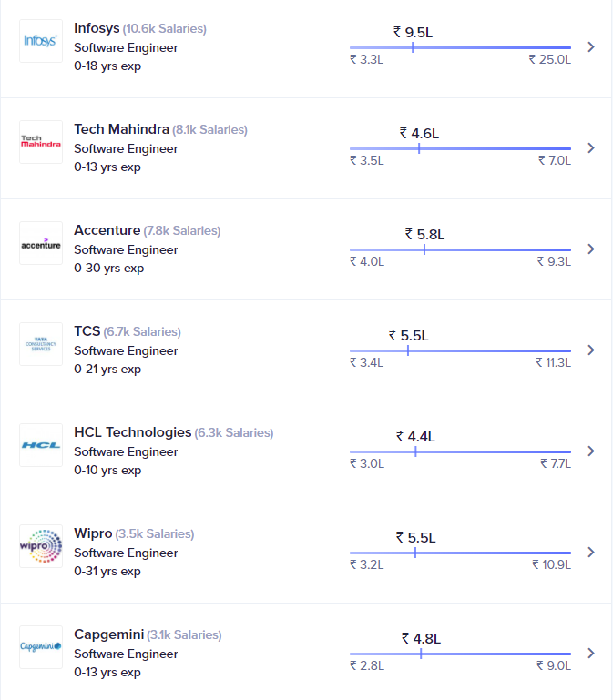Click the Capgemini logo

pyautogui.click(x=41, y=647)
